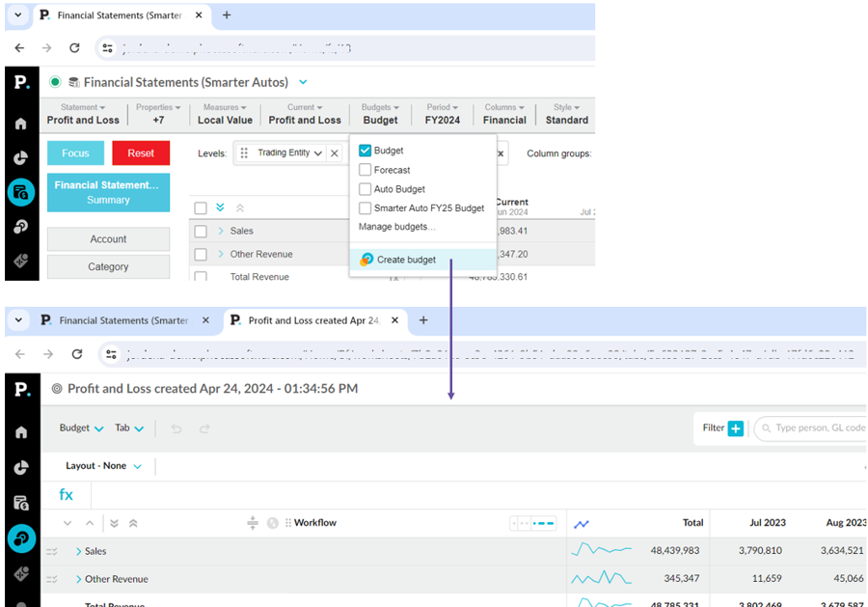Click the undo arrow in budget toolbar
This screenshot has width=868, height=607.
coord(176,428)
